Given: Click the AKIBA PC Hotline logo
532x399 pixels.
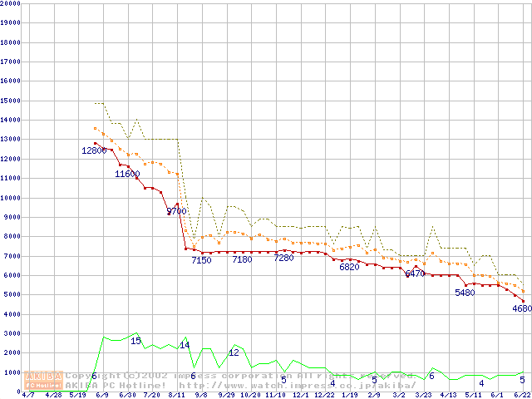Looking at the screenshot, I should coord(44,380).
